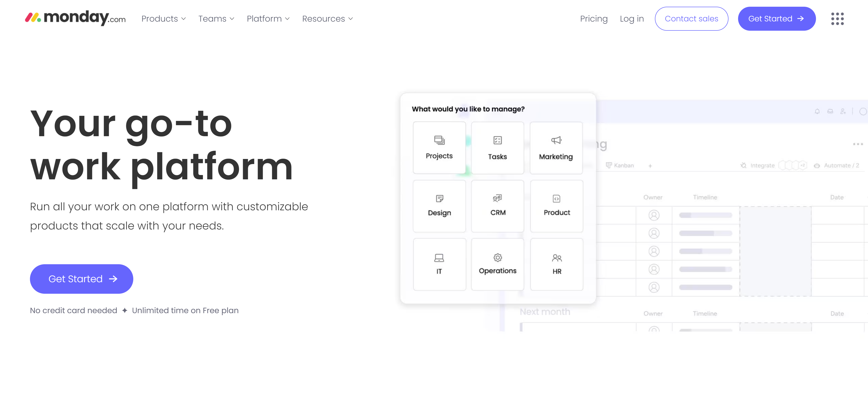This screenshot has height=393, width=868.
Task: Click the Log in link
Action: [631, 19]
